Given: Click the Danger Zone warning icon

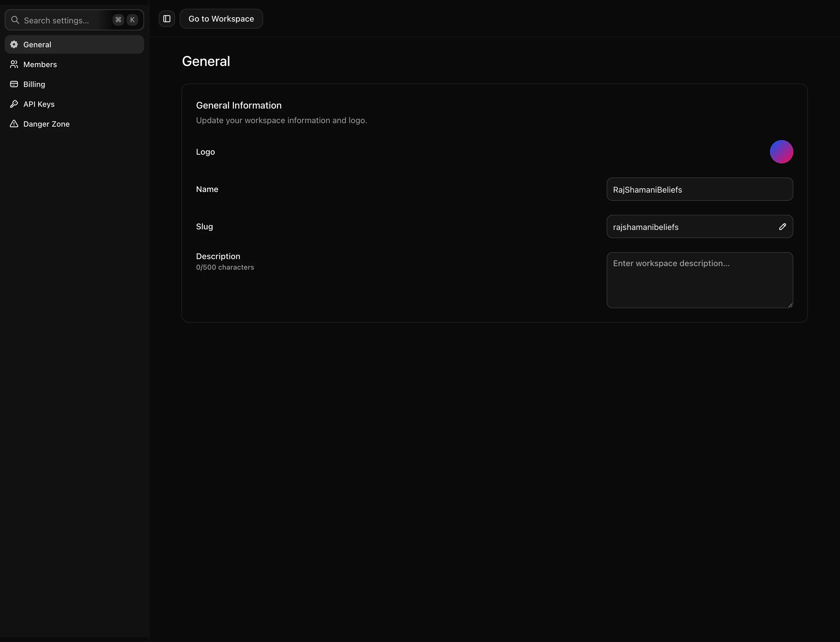Looking at the screenshot, I should tap(14, 124).
